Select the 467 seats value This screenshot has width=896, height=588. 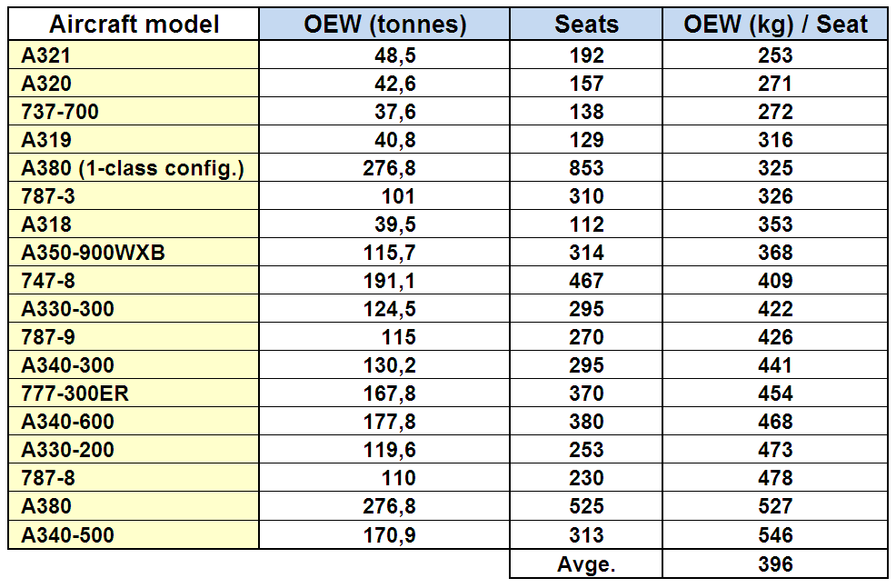pyautogui.click(x=586, y=281)
